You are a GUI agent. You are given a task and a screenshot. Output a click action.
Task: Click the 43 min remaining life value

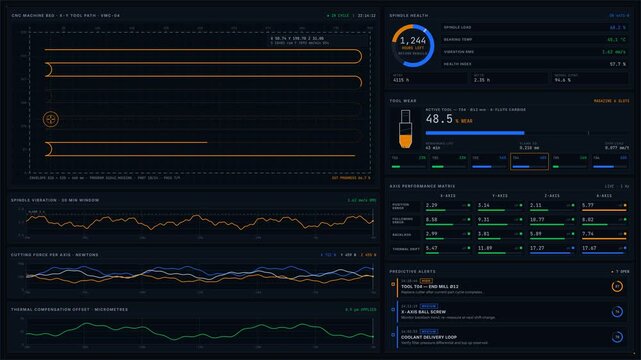click(433, 148)
